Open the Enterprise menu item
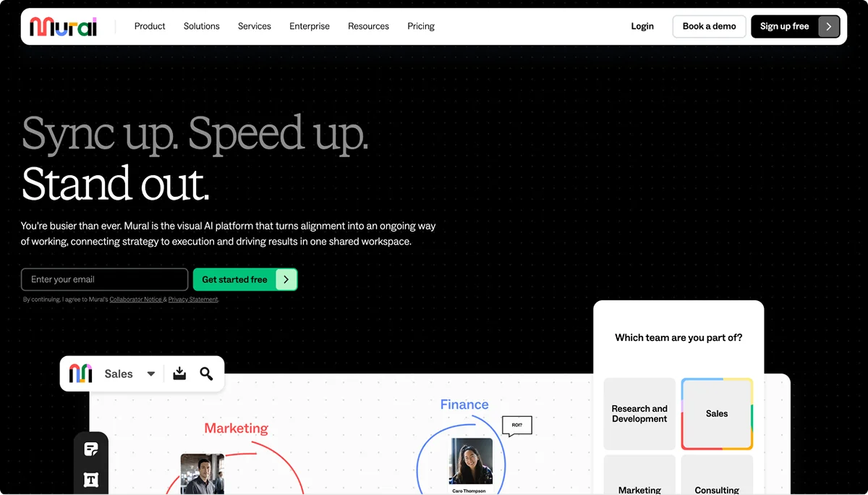The width and height of the screenshot is (868, 495). click(310, 26)
